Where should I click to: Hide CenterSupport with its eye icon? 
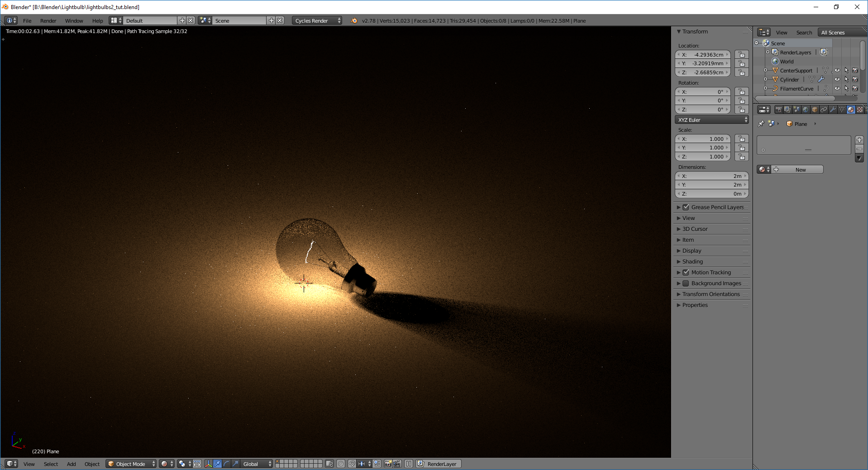click(x=837, y=70)
